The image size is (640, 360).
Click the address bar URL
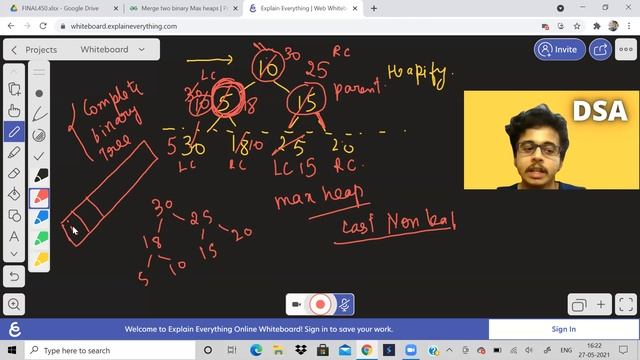point(124,26)
